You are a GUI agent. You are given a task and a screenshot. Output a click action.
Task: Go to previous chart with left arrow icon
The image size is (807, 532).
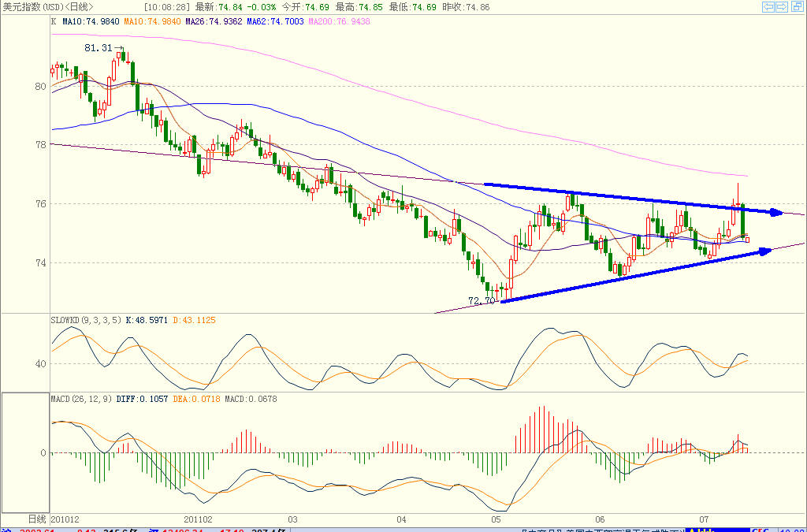768,6
